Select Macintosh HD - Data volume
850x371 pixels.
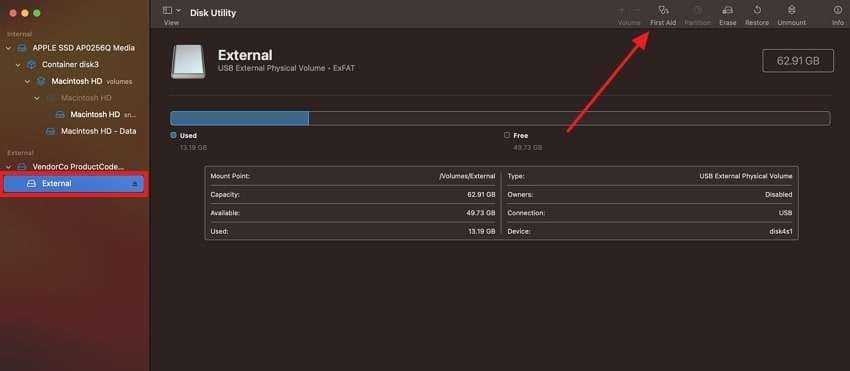[98, 131]
